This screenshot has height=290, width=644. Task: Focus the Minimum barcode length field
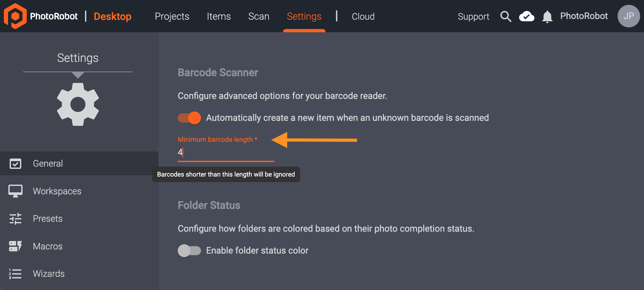coord(225,152)
